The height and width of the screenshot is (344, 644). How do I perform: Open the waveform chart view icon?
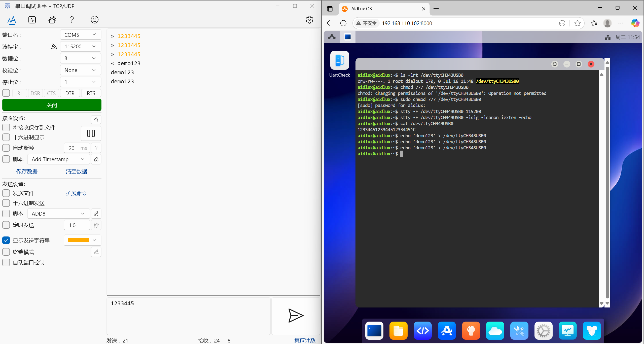pyautogui.click(x=32, y=20)
